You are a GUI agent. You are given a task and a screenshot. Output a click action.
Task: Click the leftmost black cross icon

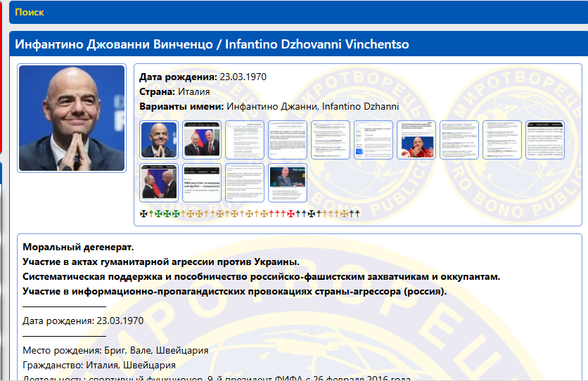[143, 214]
